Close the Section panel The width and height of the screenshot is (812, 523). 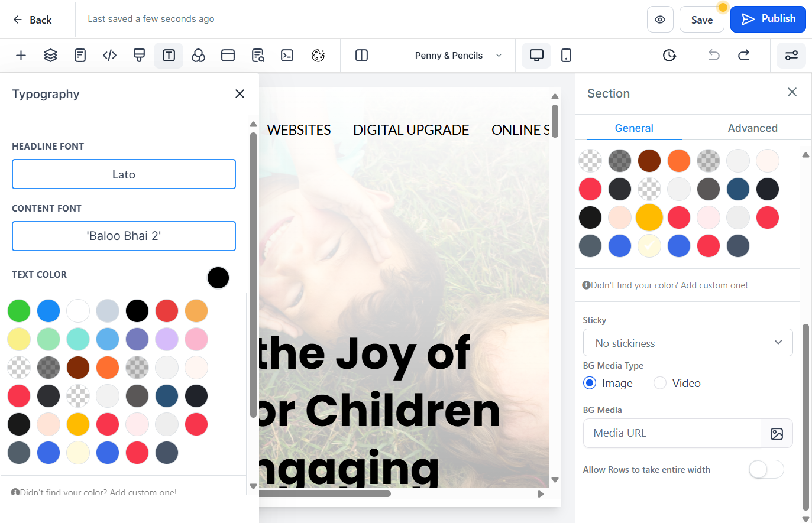pyautogui.click(x=792, y=92)
